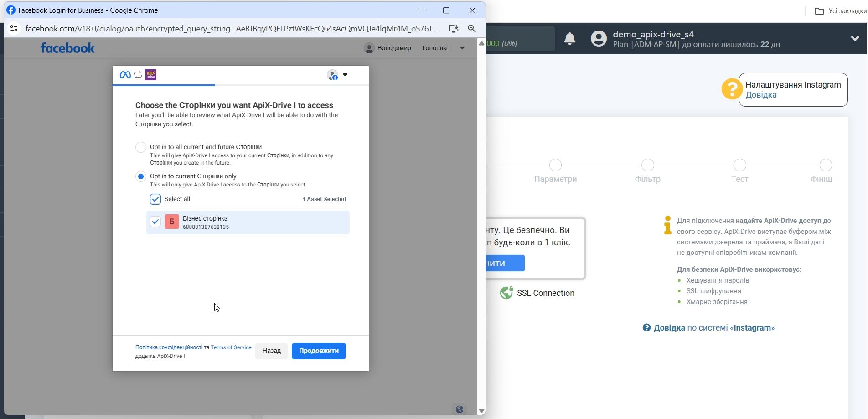Image resolution: width=868 pixels, height=419 pixels.
Task: Click the Продовжити button
Action: pos(319,351)
